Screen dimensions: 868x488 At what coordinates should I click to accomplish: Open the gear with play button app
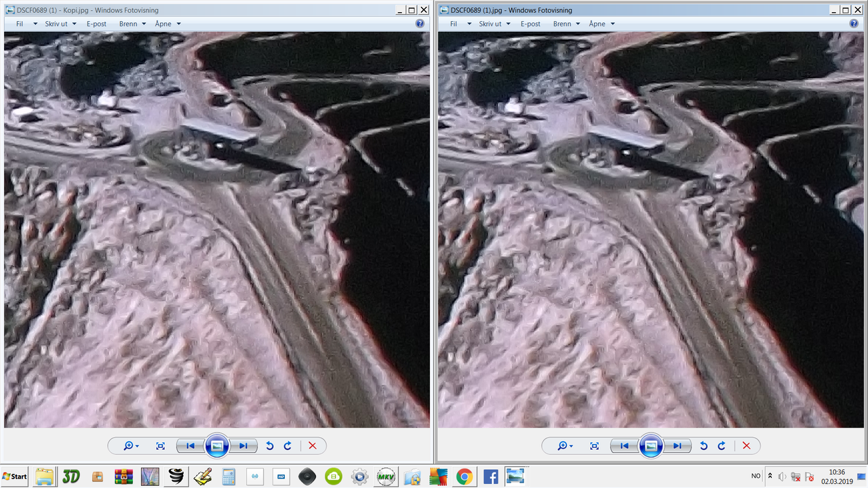pyautogui.click(x=359, y=476)
